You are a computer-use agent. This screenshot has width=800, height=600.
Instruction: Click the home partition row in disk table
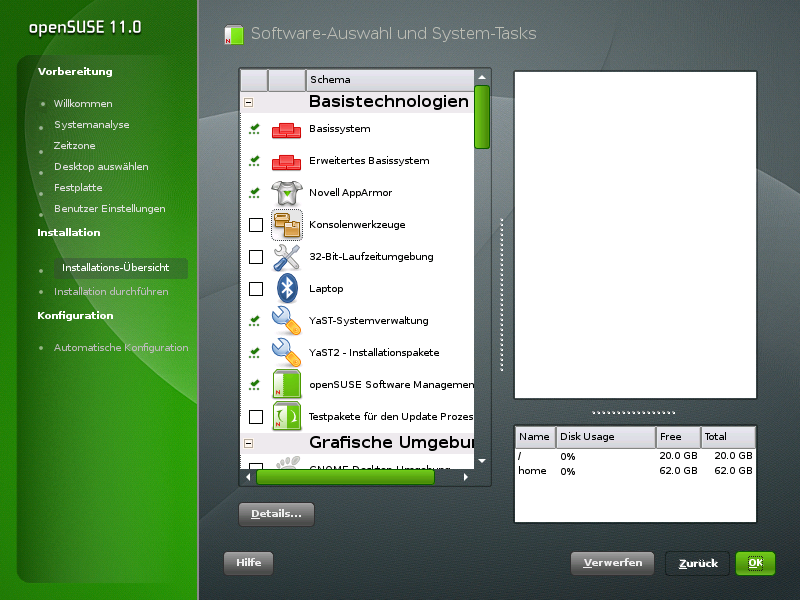pos(635,471)
